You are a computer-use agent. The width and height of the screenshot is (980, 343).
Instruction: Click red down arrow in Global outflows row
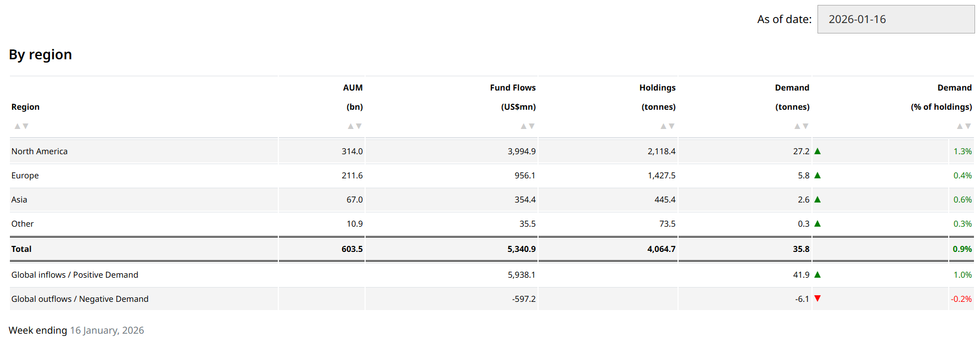pos(817,299)
